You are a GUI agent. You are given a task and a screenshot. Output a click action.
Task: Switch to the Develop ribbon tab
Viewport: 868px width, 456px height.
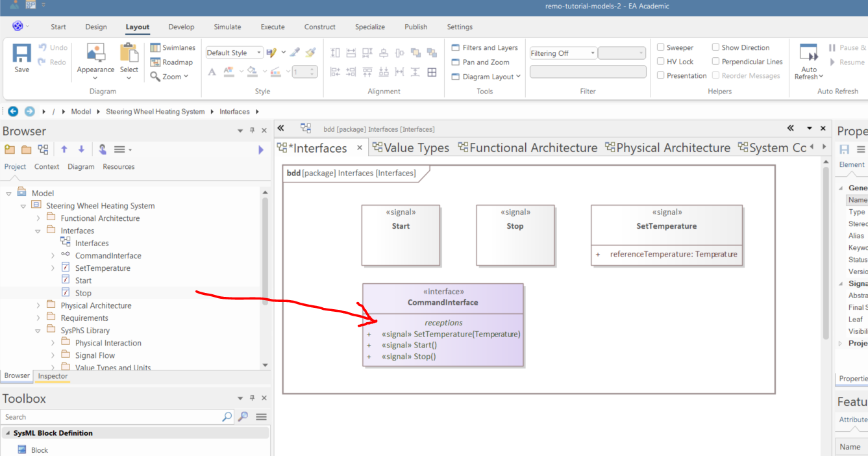[181, 27]
